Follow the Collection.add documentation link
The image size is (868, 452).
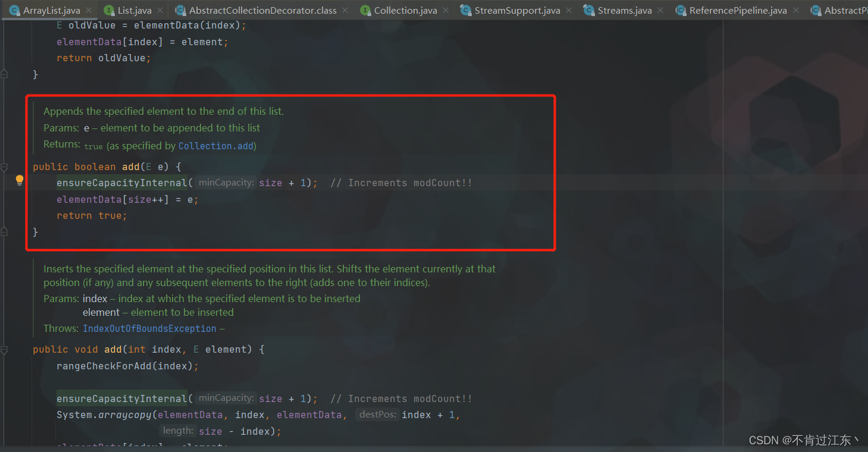click(x=217, y=146)
